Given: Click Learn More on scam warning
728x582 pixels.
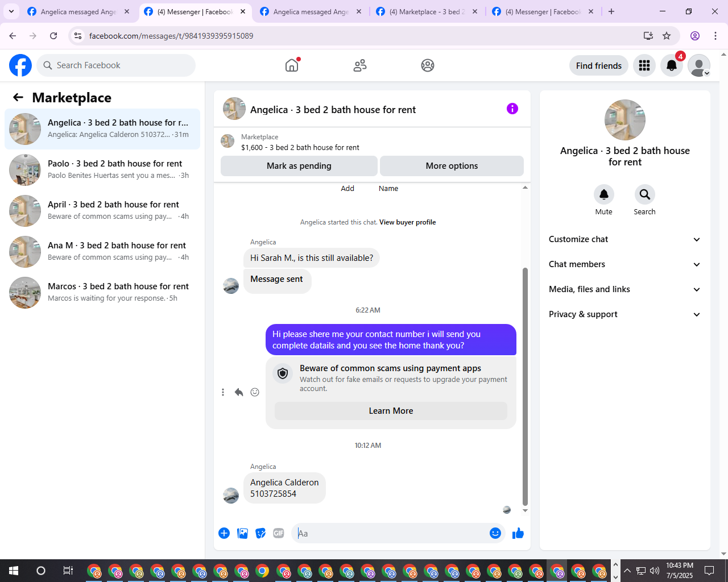Looking at the screenshot, I should [391, 411].
